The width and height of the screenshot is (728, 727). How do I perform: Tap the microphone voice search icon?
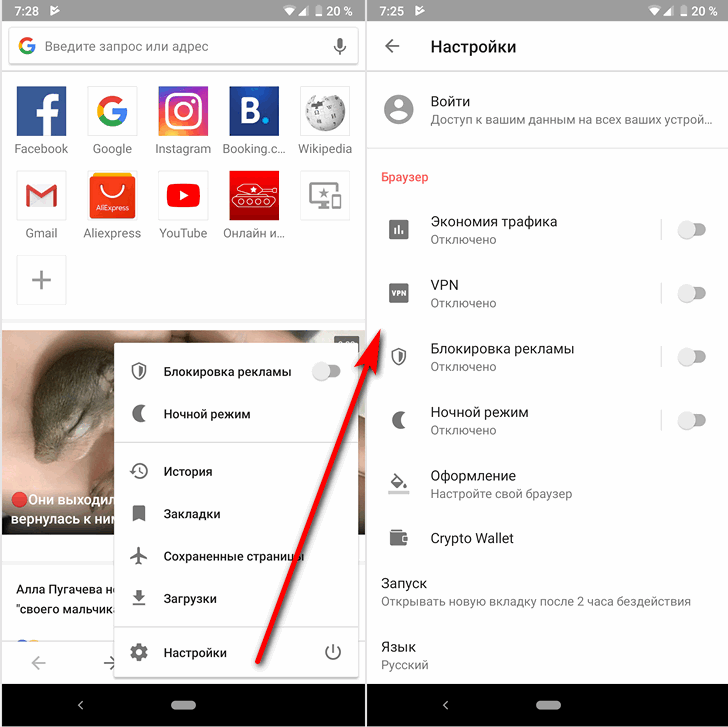340,46
